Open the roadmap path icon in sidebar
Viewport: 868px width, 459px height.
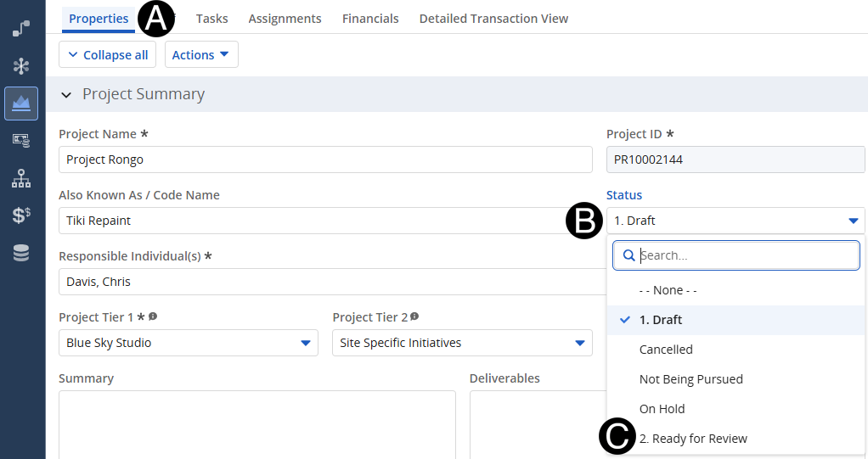[x=22, y=30]
